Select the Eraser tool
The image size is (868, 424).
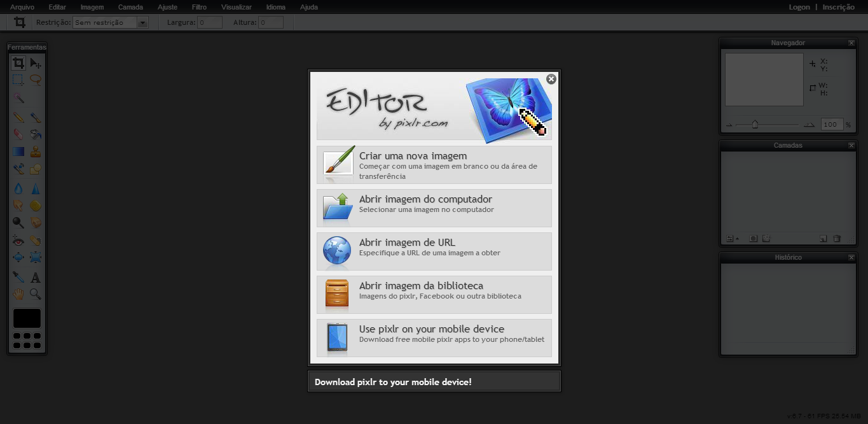click(x=18, y=134)
